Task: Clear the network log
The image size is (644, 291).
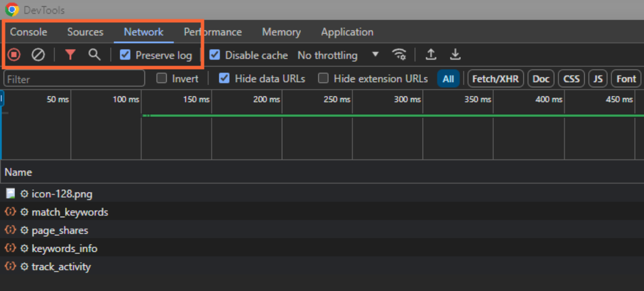Action: (38, 55)
